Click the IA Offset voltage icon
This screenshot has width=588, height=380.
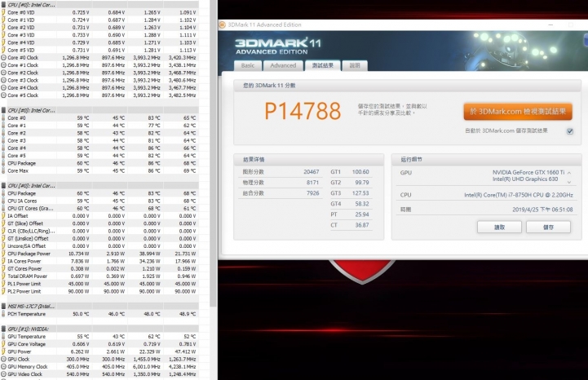coord(3,216)
